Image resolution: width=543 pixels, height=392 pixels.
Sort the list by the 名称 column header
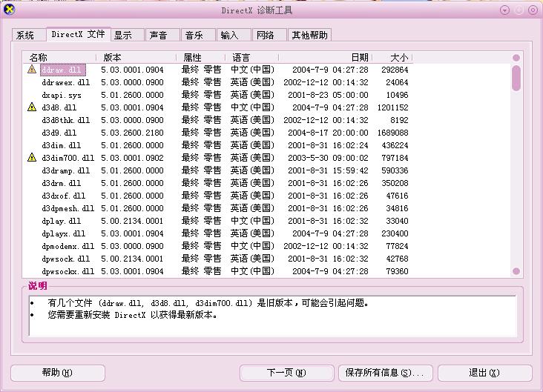click(x=59, y=57)
